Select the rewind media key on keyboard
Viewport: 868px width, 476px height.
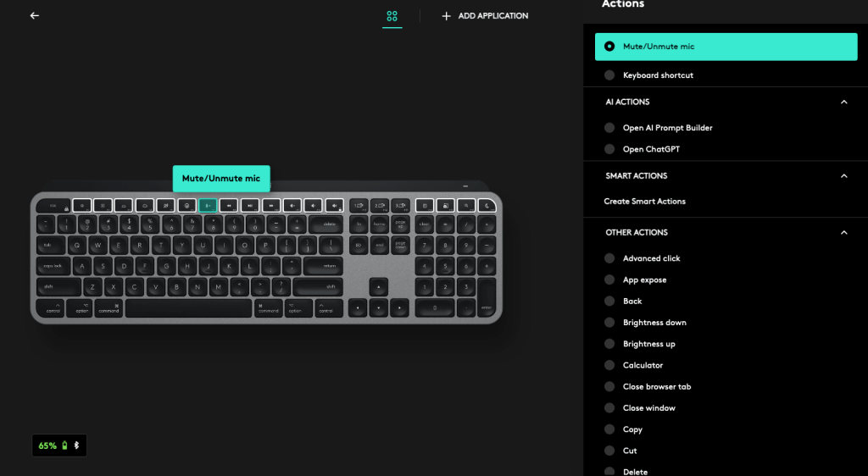(x=229, y=205)
